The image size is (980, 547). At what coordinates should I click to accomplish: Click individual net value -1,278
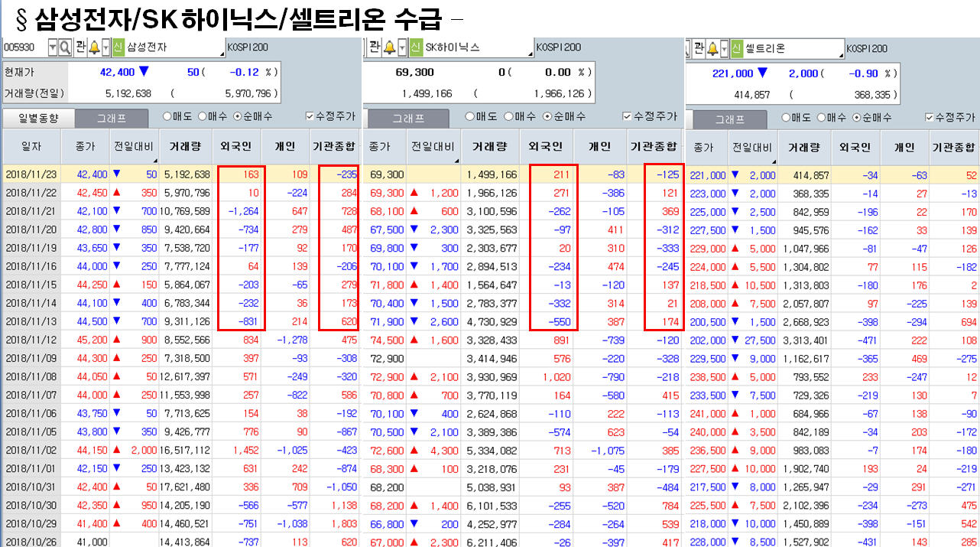[x=291, y=340]
